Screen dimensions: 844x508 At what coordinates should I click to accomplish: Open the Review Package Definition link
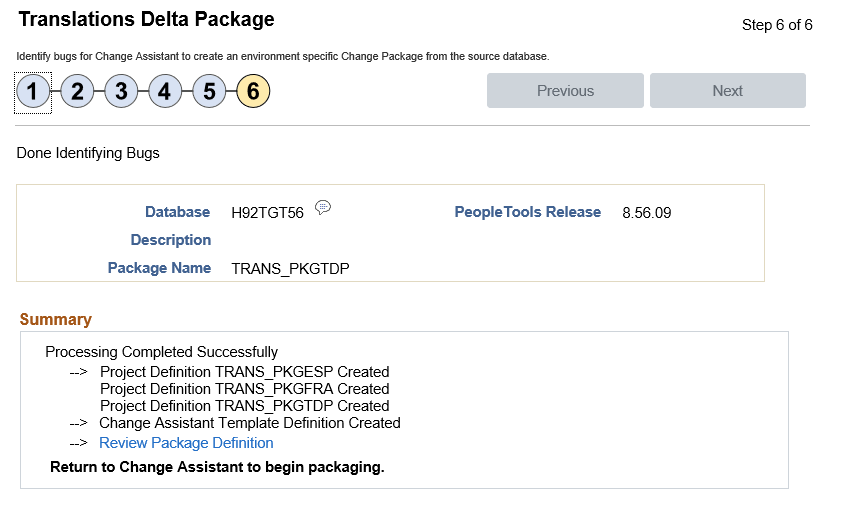(186, 443)
